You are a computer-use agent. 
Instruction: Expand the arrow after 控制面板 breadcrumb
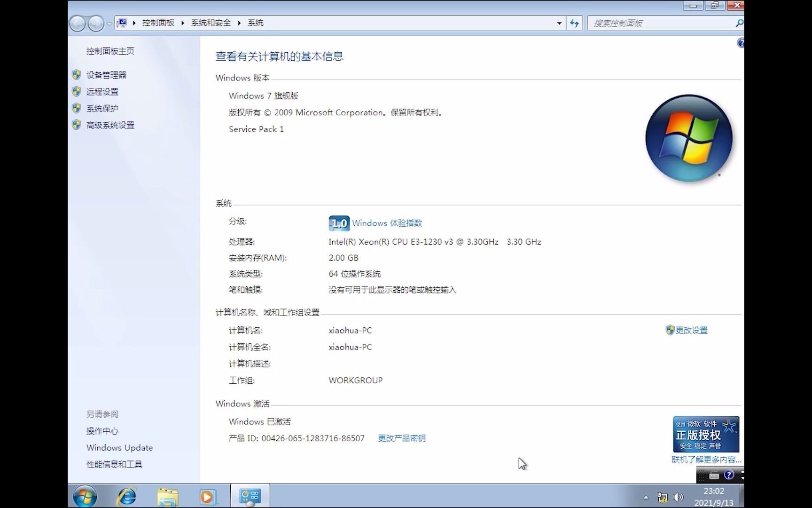183,23
